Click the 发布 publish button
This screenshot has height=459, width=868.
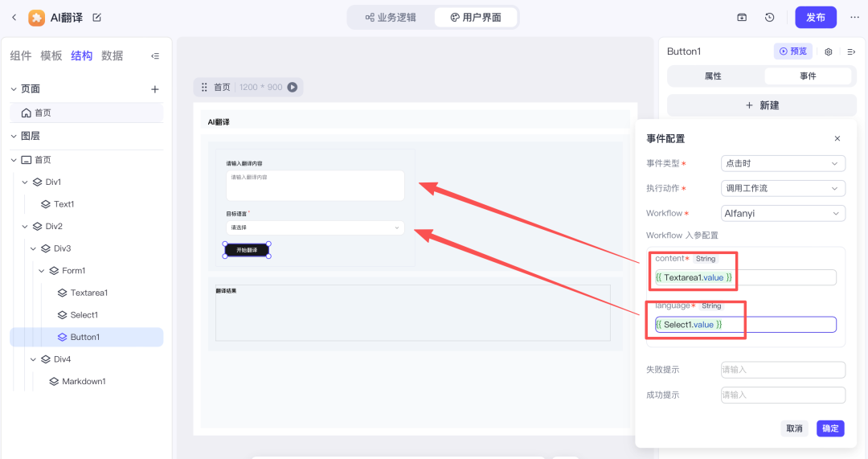coord(815,18)
